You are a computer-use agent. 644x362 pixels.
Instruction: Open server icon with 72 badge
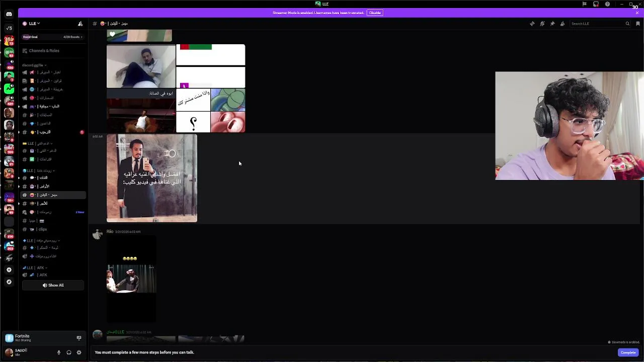9,40
